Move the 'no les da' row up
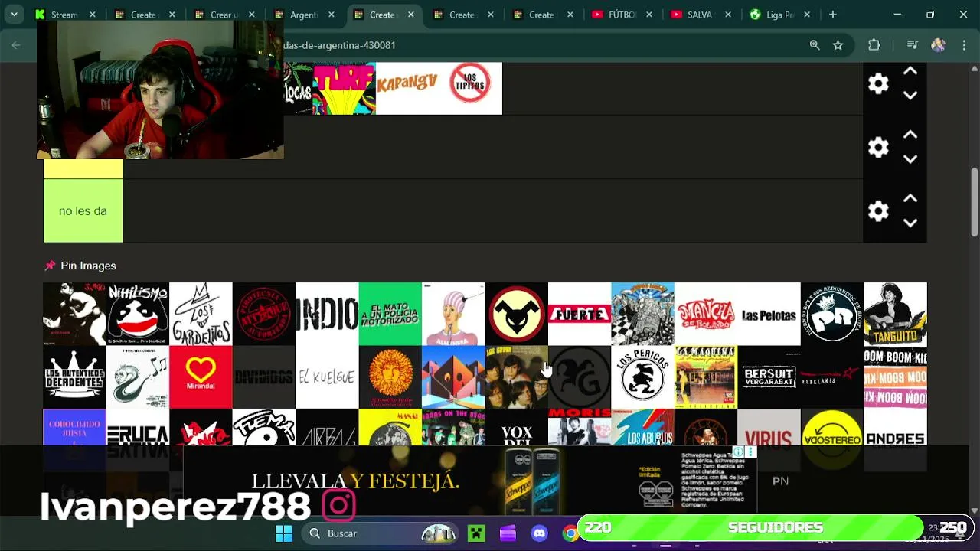Viewport: 980px width, 551px height. click(910, 198)
